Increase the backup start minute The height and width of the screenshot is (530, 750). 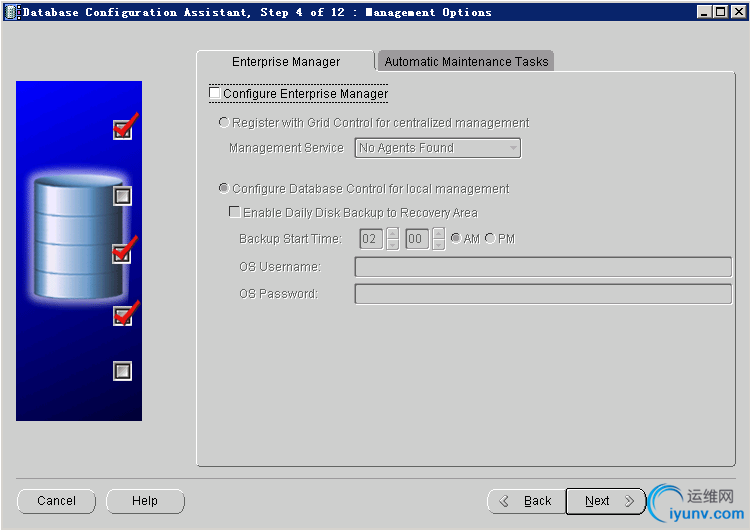[x=439, y=233]
